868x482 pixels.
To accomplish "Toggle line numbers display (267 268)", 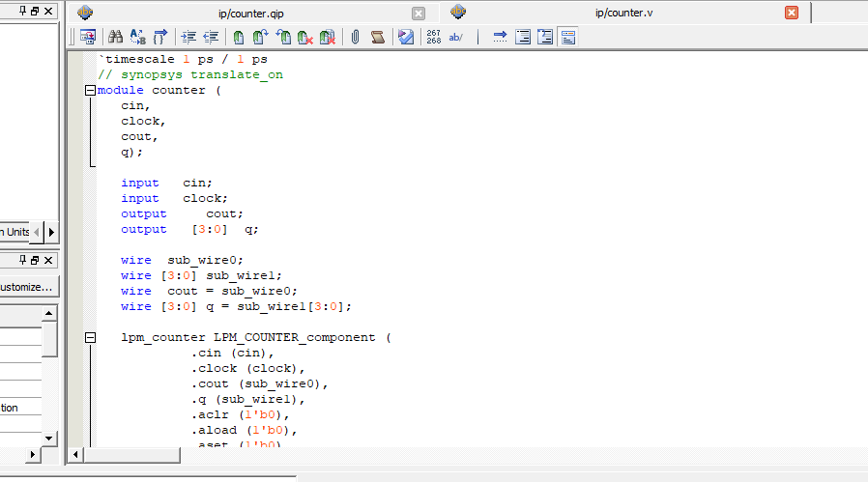I will (x=433, y=37).
